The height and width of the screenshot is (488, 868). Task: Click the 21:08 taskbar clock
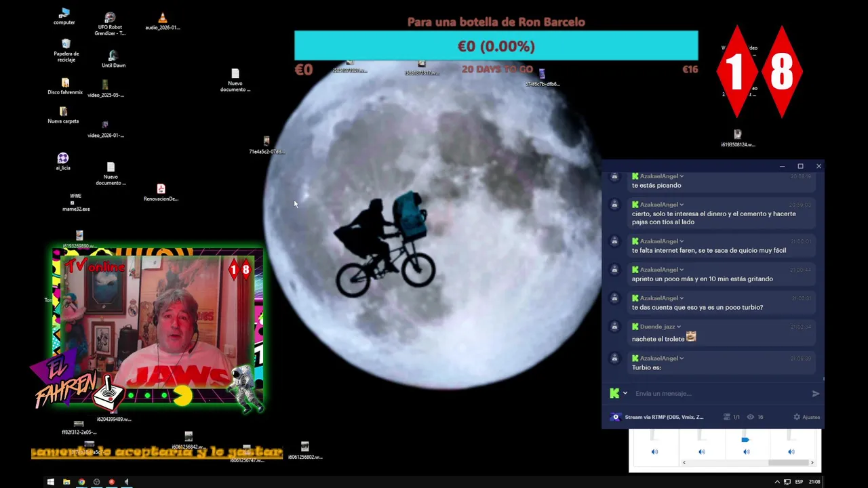point(814,482)
